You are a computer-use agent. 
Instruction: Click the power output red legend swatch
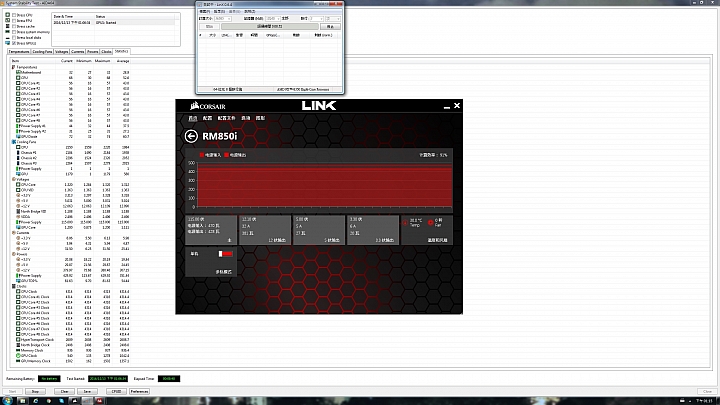pyautogui.click(x=226, y=155)
